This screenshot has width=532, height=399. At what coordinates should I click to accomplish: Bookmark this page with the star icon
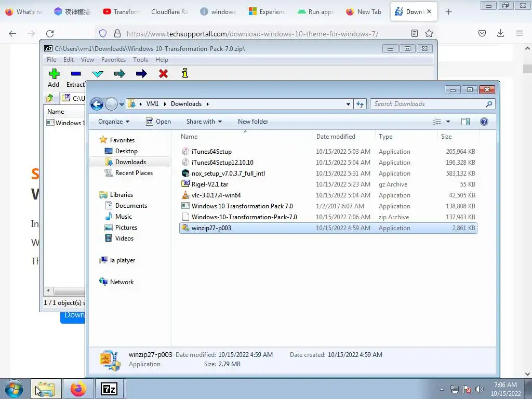click(429, 33)
